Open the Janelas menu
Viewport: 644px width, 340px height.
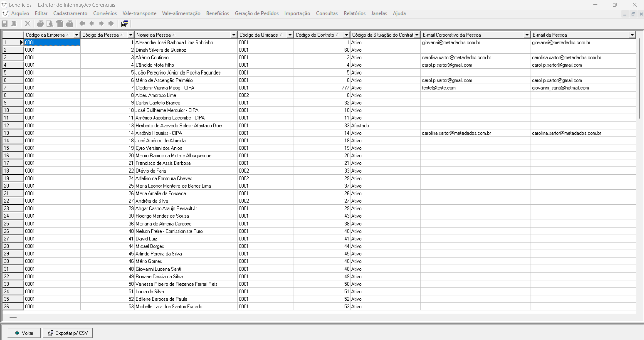coord(379,14)
